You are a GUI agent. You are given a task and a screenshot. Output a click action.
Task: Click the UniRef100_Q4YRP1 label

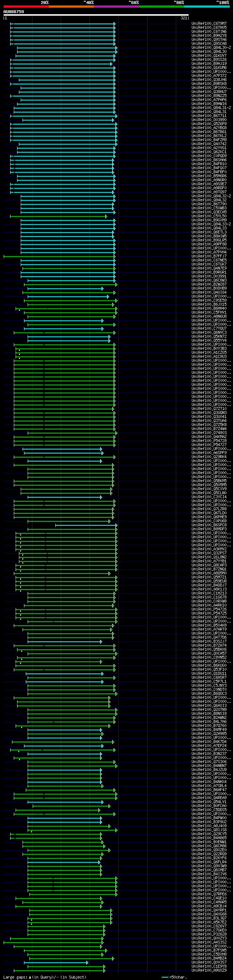209,910
